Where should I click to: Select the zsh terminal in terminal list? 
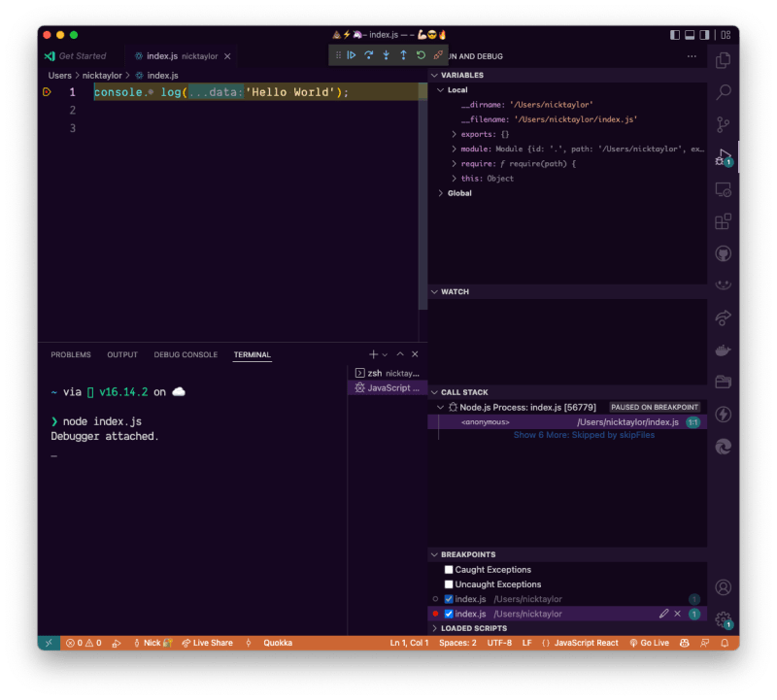[x=387, y=373]
